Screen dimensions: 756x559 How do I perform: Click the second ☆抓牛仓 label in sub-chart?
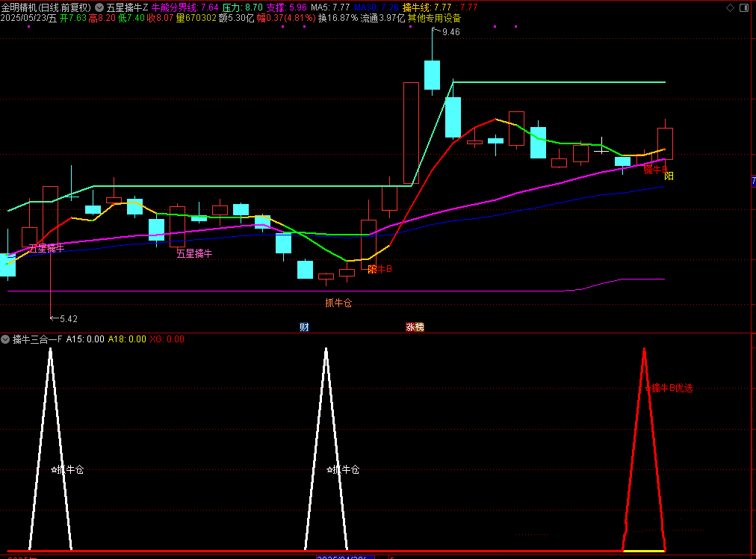[x=343, y=470]
